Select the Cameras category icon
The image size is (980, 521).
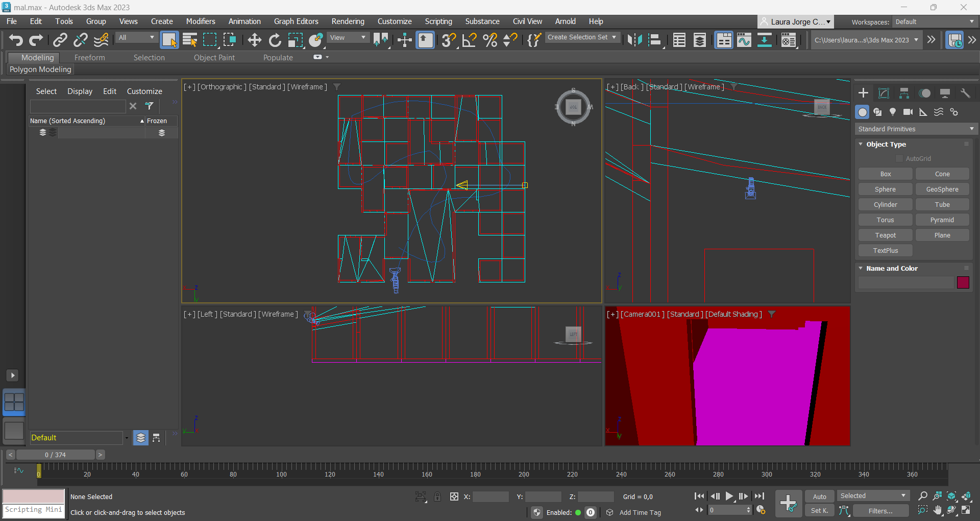(908, 112)
